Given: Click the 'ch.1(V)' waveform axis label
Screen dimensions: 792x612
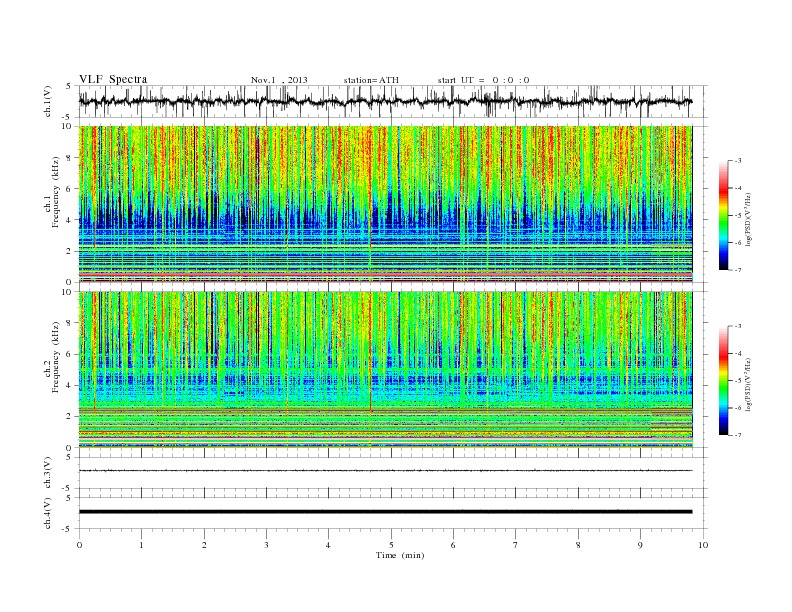Looking at the screenshot, I should tap(48, 101).
